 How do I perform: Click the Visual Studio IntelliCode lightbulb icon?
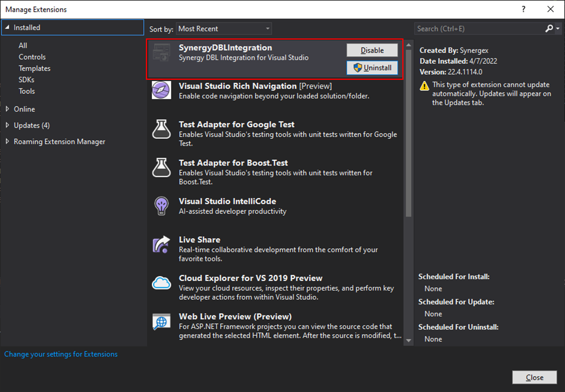[x=162, y=206]
